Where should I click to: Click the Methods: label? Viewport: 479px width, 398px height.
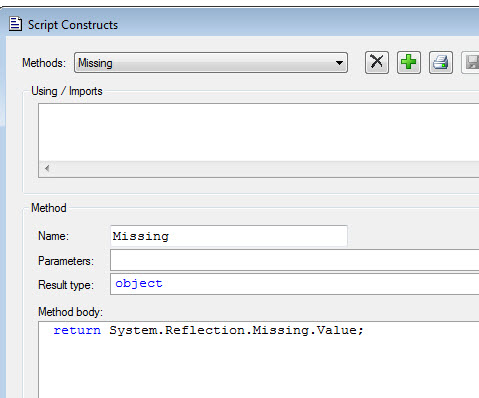point(44,63)
